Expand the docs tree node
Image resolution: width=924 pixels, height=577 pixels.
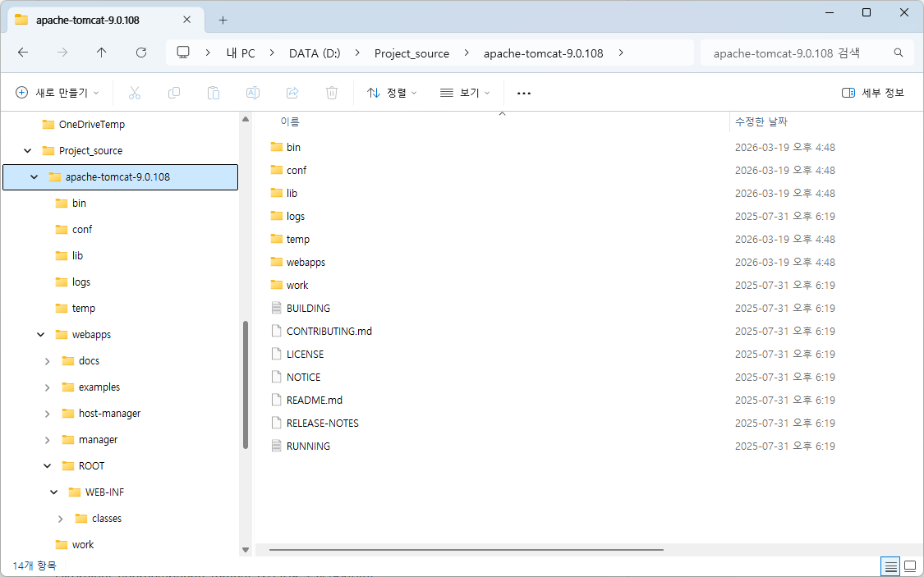pos(47,361)
